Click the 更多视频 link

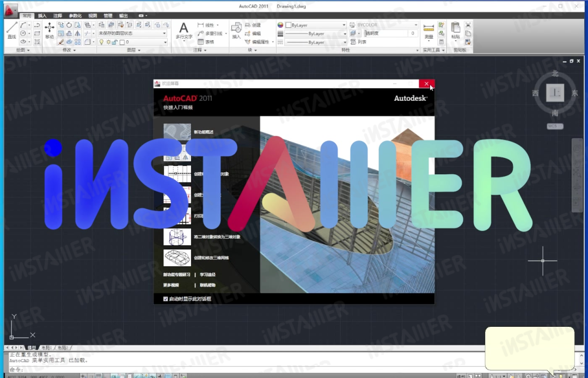[171, 285]
